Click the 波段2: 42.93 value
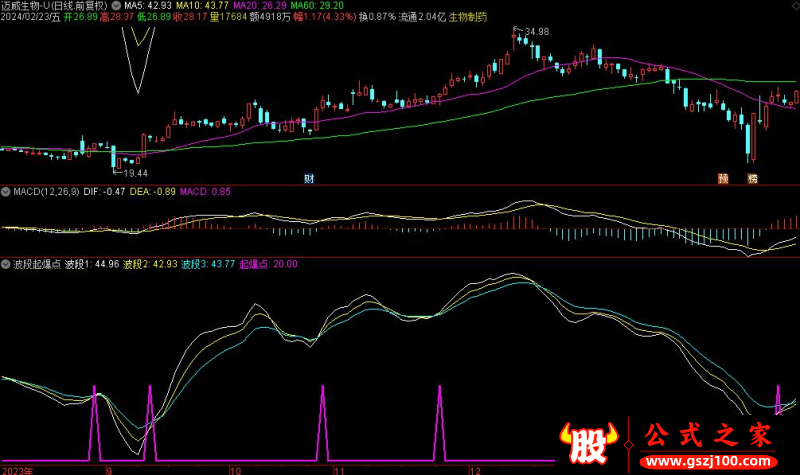 coord(150,264)
